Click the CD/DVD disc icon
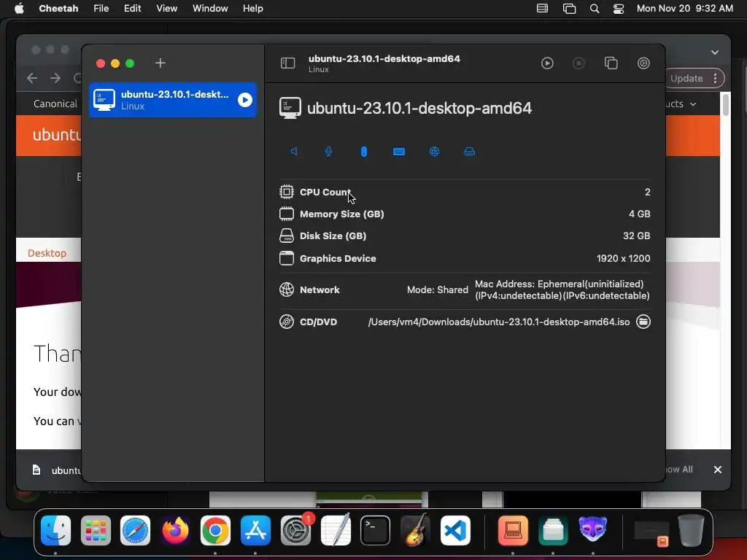Image resolution: width=747 pixels, height=560 pixels. [286, 322]
